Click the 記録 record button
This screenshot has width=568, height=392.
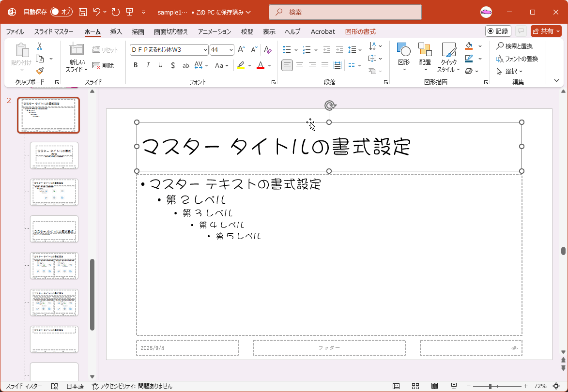click(498, 31)
